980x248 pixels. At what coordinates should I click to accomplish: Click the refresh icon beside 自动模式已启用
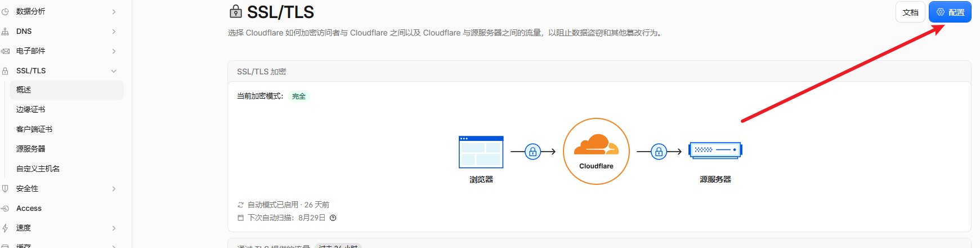click(241, 205)
